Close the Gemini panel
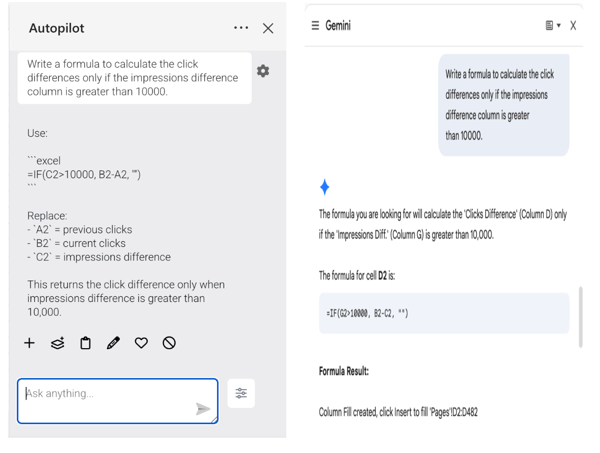The image size is (600, 453). pos(573,26)
